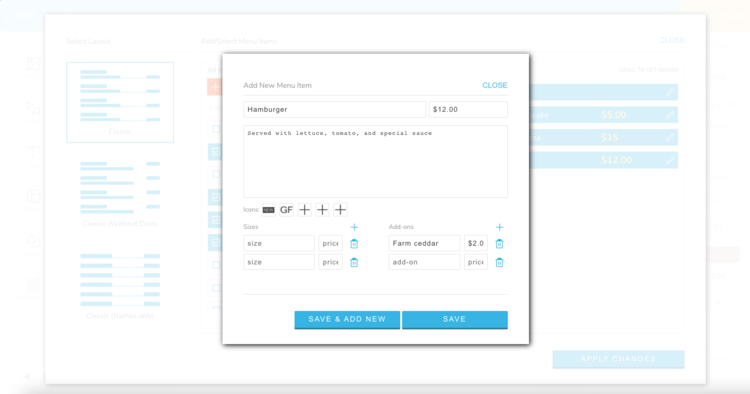Viewport: 750px width, 394px height.
Task: Add an icon using first plus slot
Action: pos(304,210)
